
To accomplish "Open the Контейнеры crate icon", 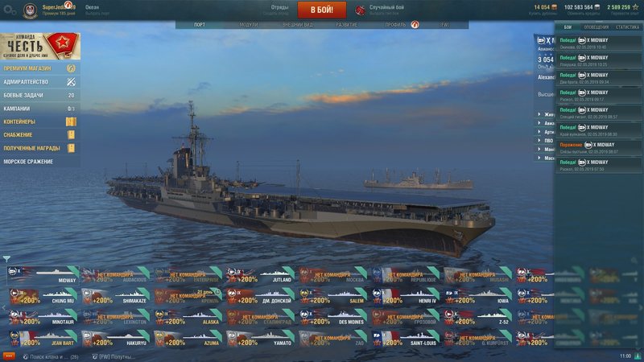I will [x=71, y=121].
